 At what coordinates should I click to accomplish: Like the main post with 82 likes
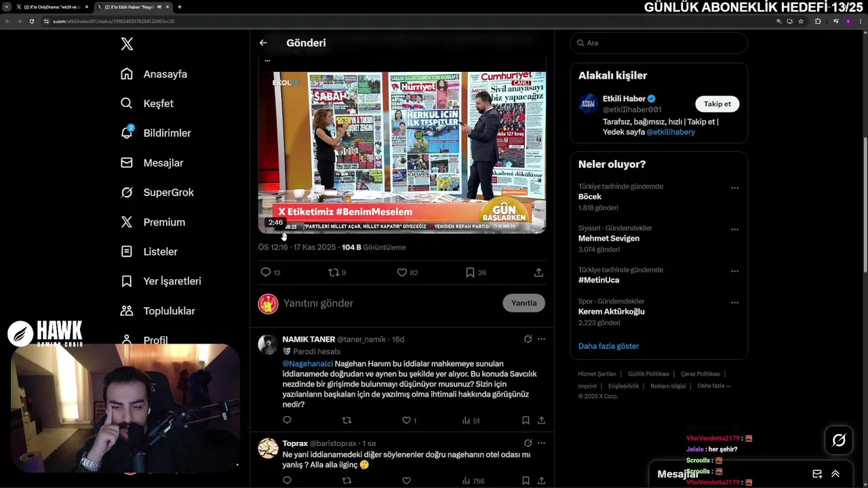coord(402,272)
